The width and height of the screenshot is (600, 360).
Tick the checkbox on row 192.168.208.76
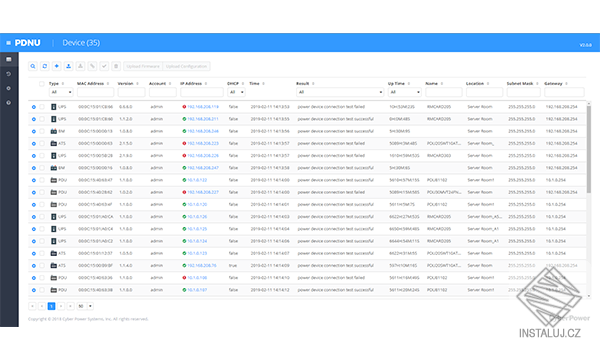(x=42, y=266)
